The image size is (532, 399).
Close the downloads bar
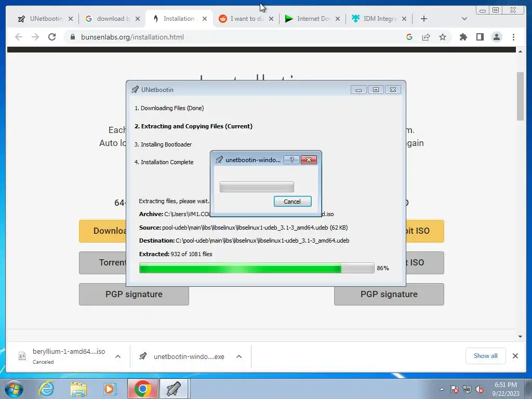[515, 356]
